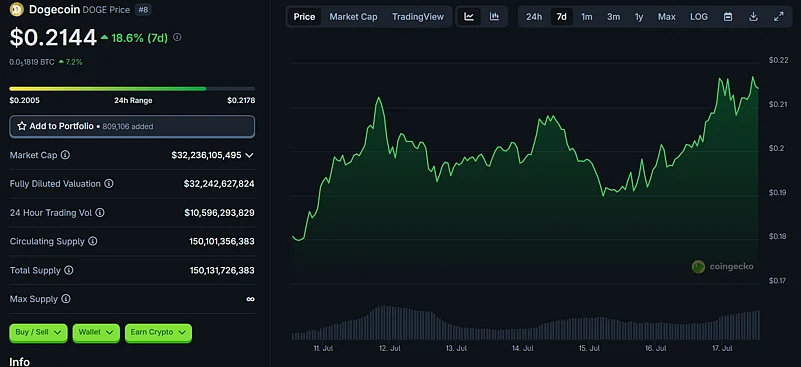Click the 17. Jul date axis label

pyautogui.click(x=722, y=348)
